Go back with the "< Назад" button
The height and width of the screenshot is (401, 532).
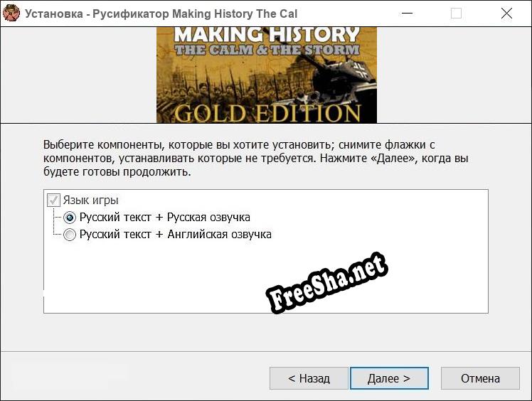click(x=309, y=378)
